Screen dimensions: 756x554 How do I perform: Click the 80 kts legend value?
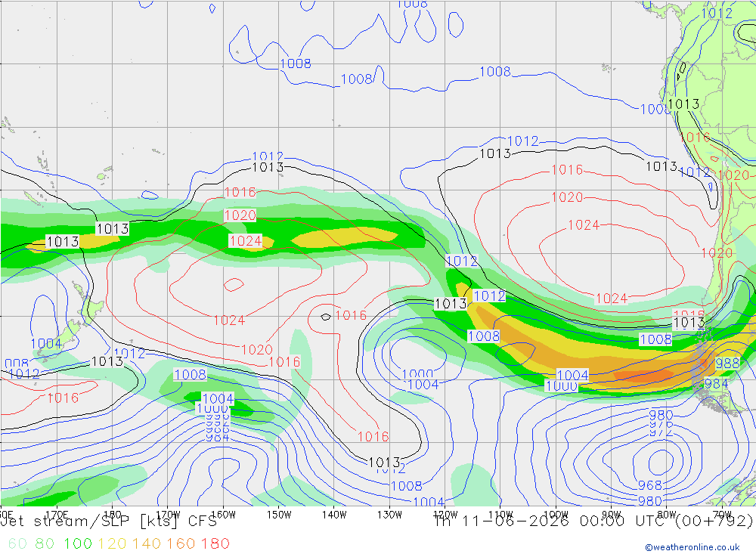45,543
